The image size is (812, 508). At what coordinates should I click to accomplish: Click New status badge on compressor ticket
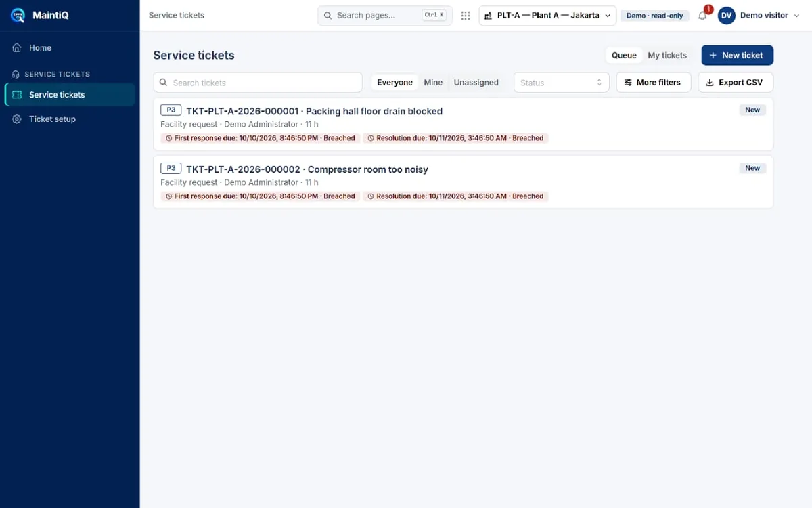pyautogui.click(x=752, y=168)
